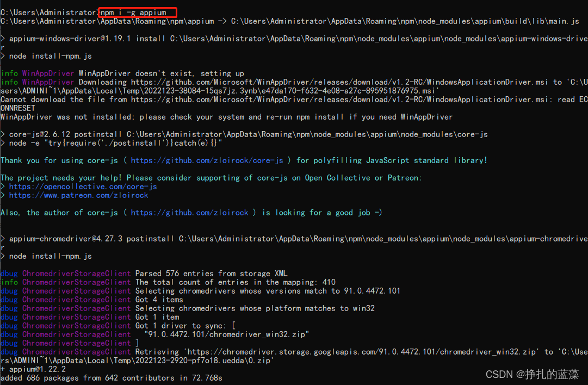Open the www.patreon.com/zloirock link
The height and width of the screenshot is (385, 588).
[x=78, y=195]
